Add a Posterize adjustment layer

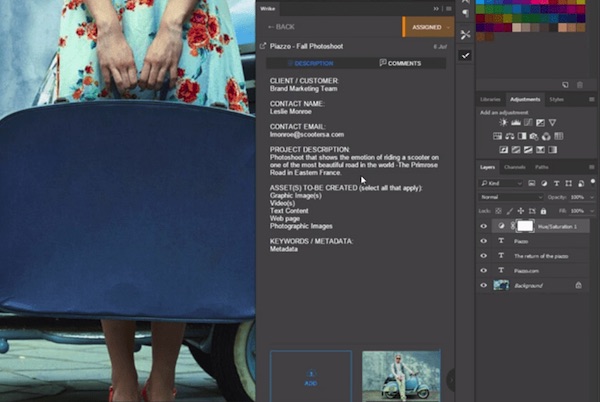516,150
